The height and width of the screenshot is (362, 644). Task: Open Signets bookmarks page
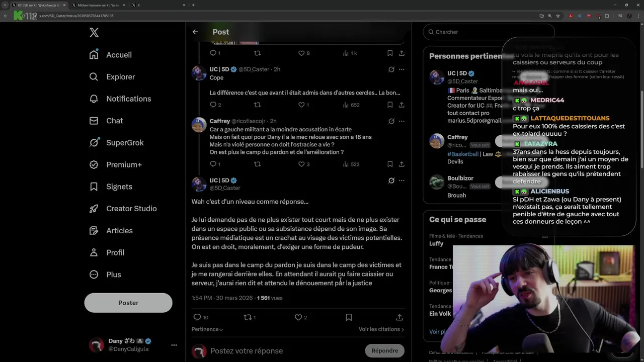point(111,187)
